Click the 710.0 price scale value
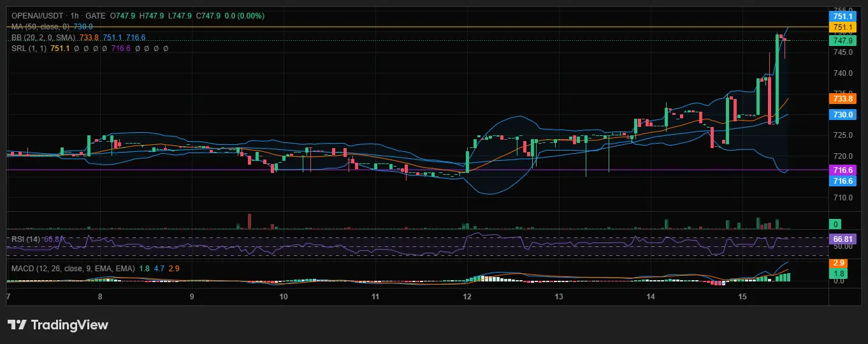 (842, 197)
